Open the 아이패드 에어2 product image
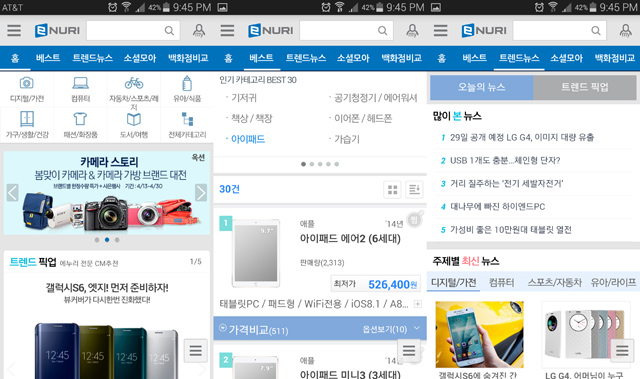This screenshot has height=379, width=640. [256, 253]
